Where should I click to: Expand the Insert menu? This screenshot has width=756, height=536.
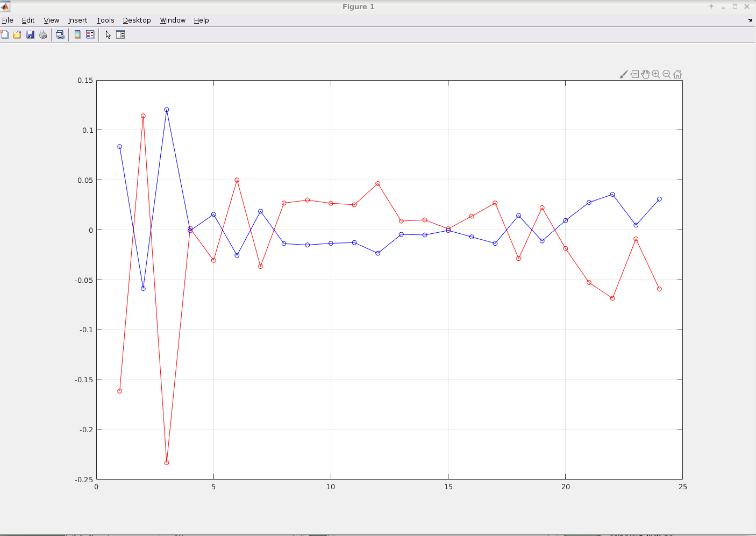(x=77, y=20)
